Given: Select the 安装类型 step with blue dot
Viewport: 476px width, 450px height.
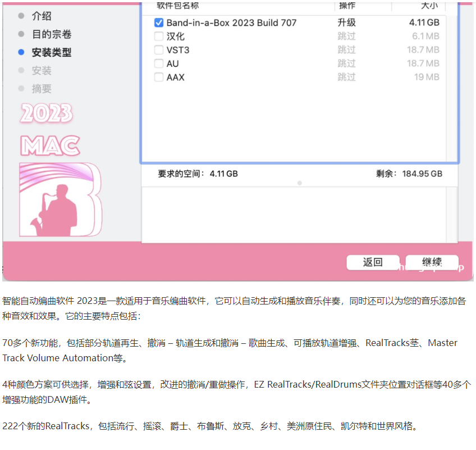Looking at the screenshot, I should tap(51, 52).
